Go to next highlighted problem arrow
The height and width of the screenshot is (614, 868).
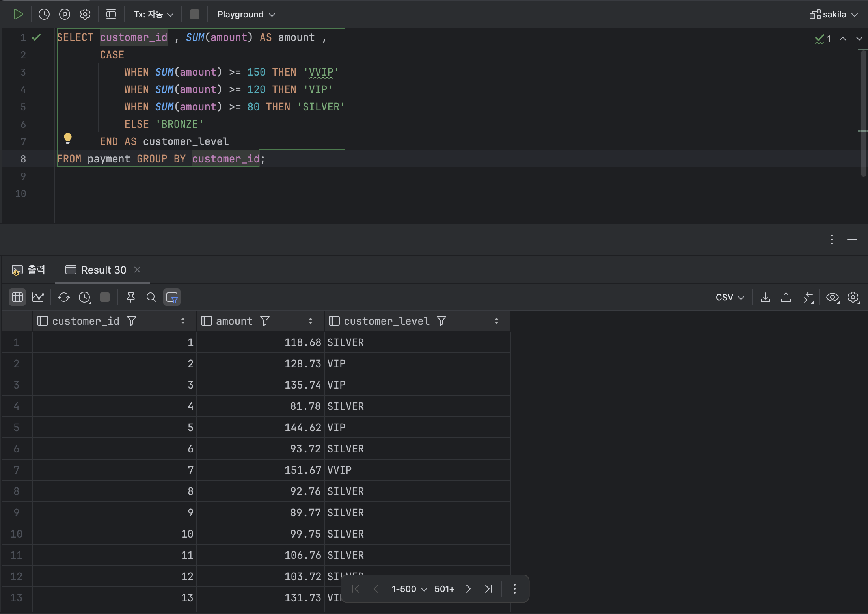[859, 39]
